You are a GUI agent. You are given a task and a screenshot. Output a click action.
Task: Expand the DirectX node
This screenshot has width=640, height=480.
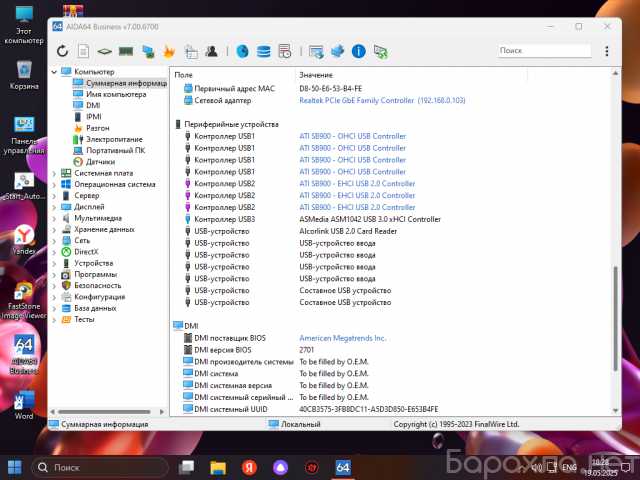coord(54,252)
